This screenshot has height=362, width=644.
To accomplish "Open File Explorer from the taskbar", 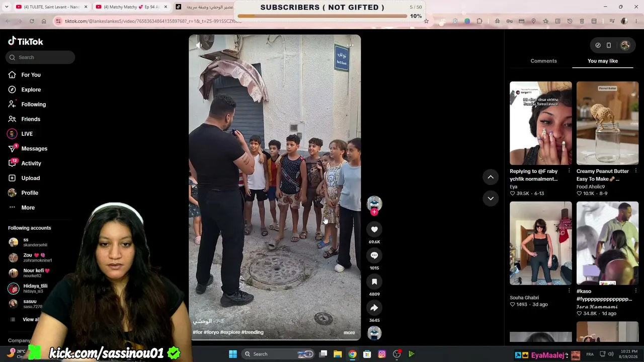I will pos(338,354).
